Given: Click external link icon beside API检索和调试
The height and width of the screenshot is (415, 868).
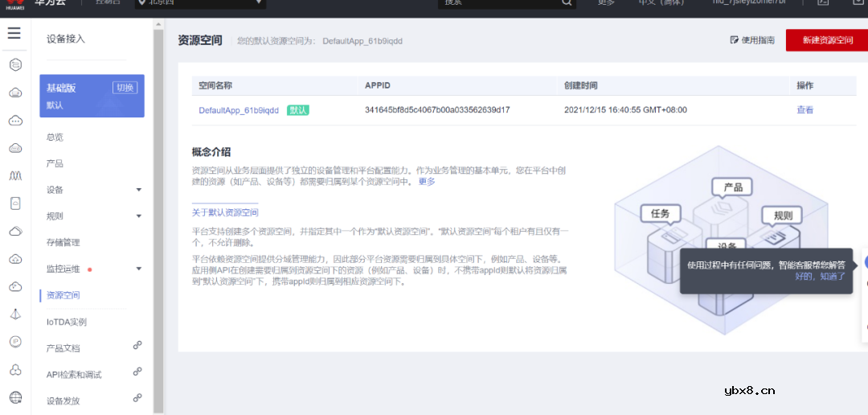Looking at the screenshot, I should coord(137,372).
